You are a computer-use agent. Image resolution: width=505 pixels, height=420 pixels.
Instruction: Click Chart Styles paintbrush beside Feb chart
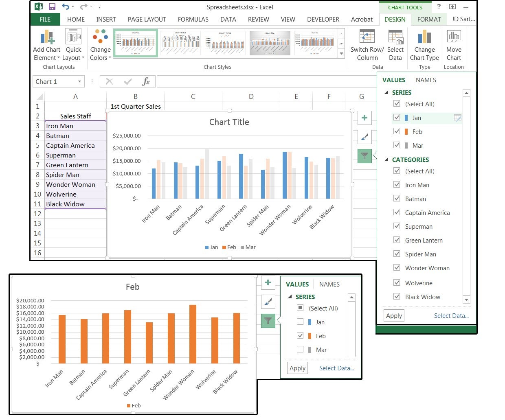click(x=268, y=302)
